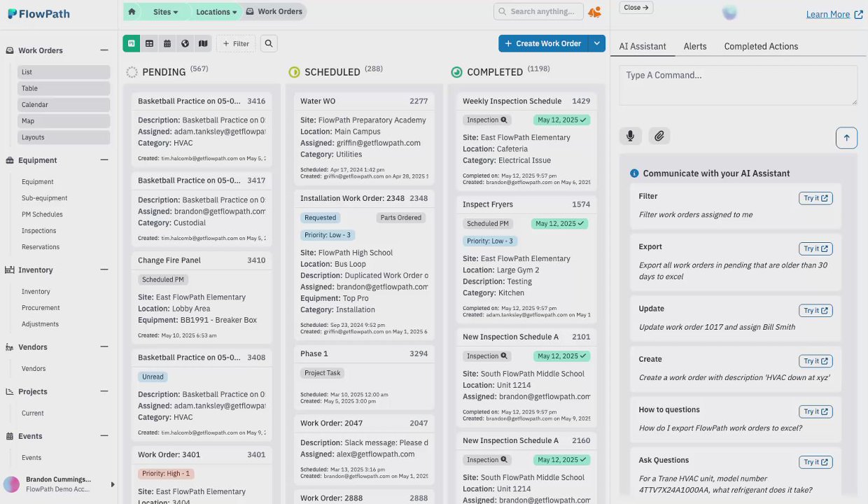Collapse the Projects sidebar section

tap(104, 391)
